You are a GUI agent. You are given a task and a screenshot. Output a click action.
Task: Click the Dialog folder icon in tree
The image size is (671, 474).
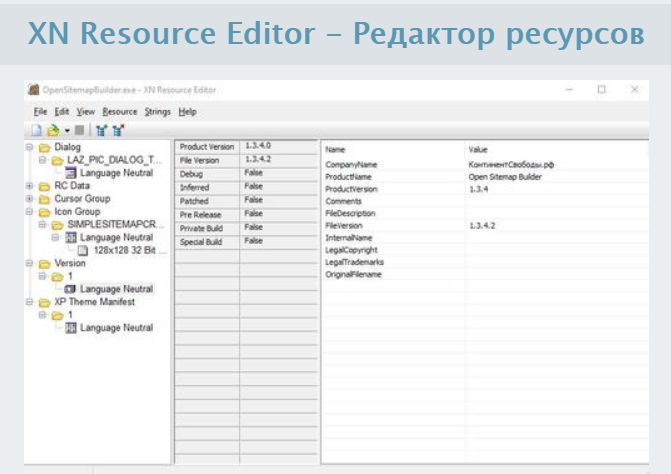(x=44, y=148)
